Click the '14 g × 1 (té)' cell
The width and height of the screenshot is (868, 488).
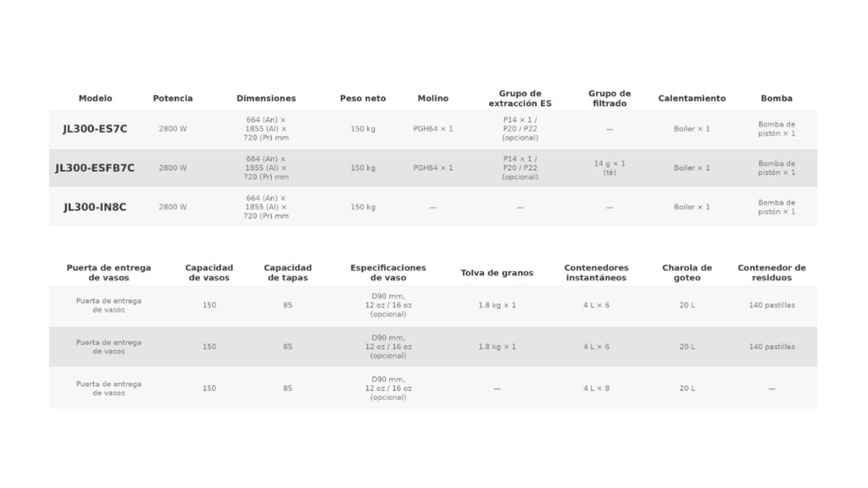[609, 169]
